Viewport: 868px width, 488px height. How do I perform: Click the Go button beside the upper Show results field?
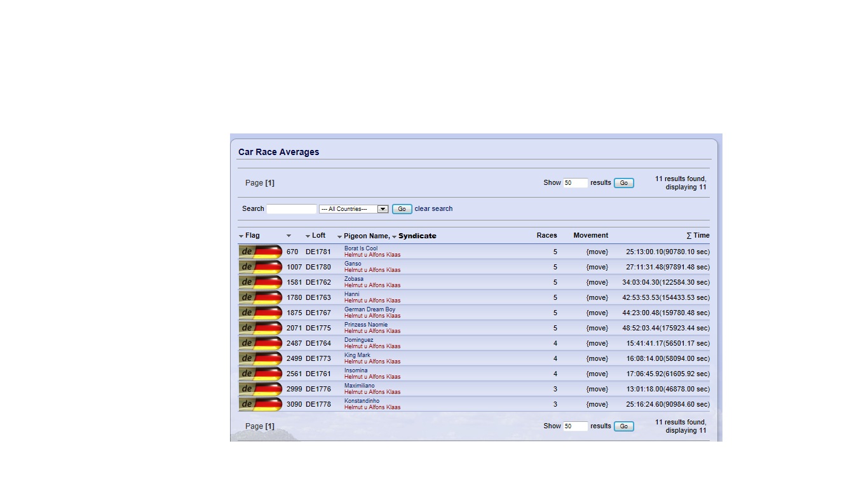click(x=624, y=183)
